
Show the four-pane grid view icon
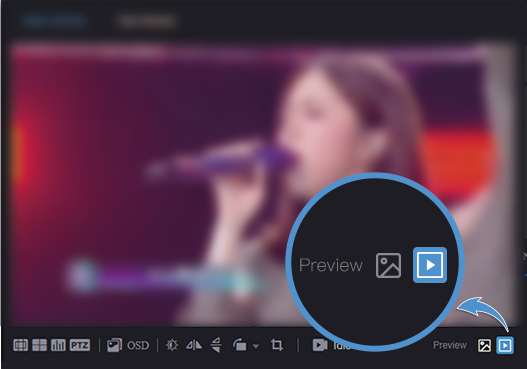(39, 345)
